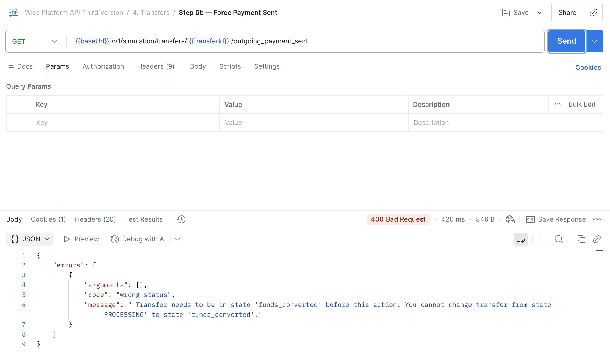Image resolution: width=610 pixels, height=364 pixels.
Task: View network info globe lock icon
Action: point(510,219)
